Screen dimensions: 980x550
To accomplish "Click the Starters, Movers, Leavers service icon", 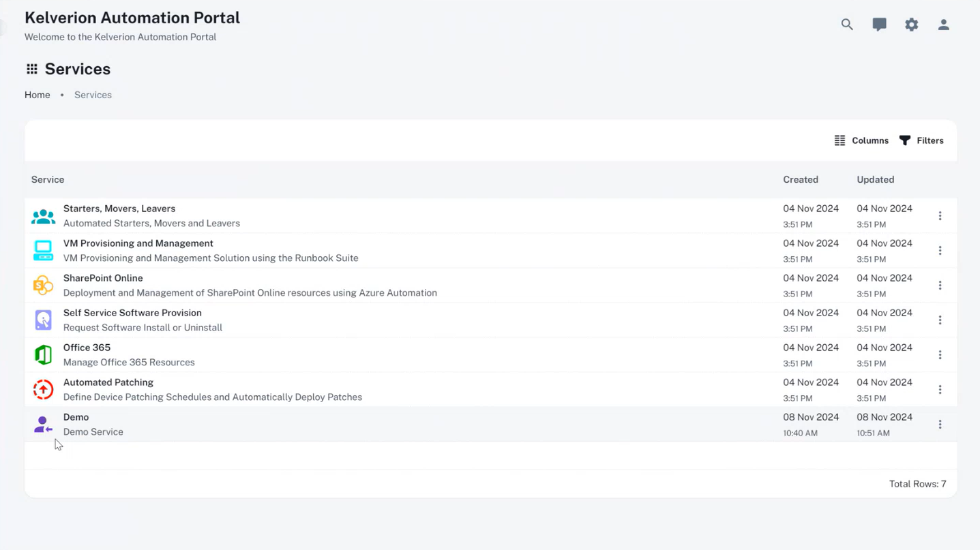I will point(43,215).
